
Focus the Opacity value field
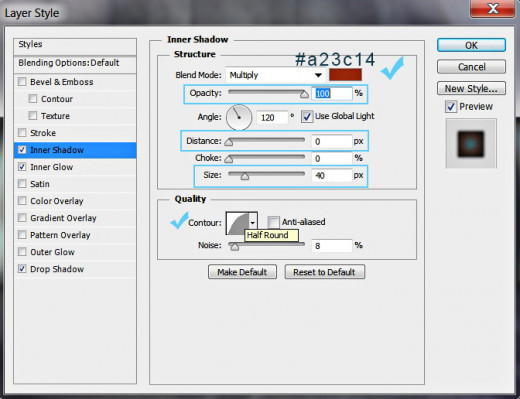click(x=332, y=93)
